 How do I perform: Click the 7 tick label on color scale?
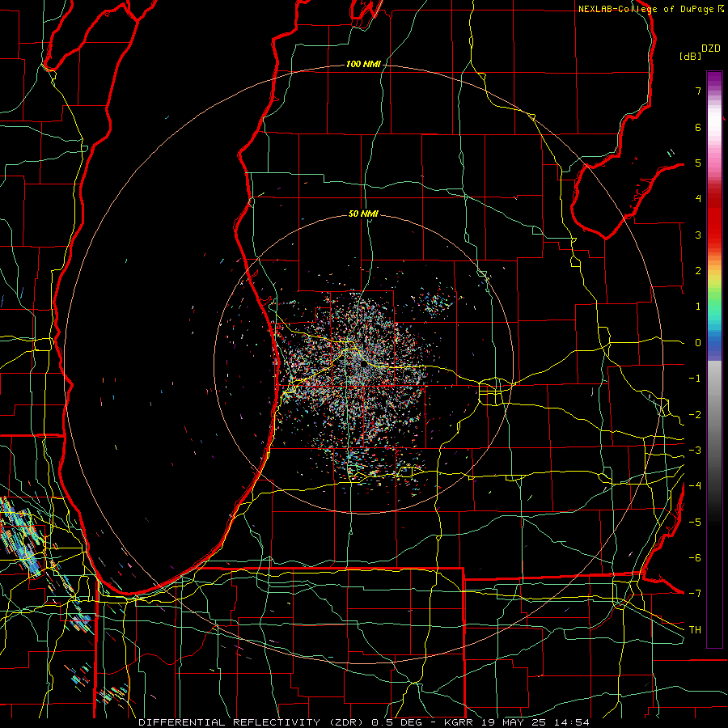pyautogui.click(x=698, y=91)
